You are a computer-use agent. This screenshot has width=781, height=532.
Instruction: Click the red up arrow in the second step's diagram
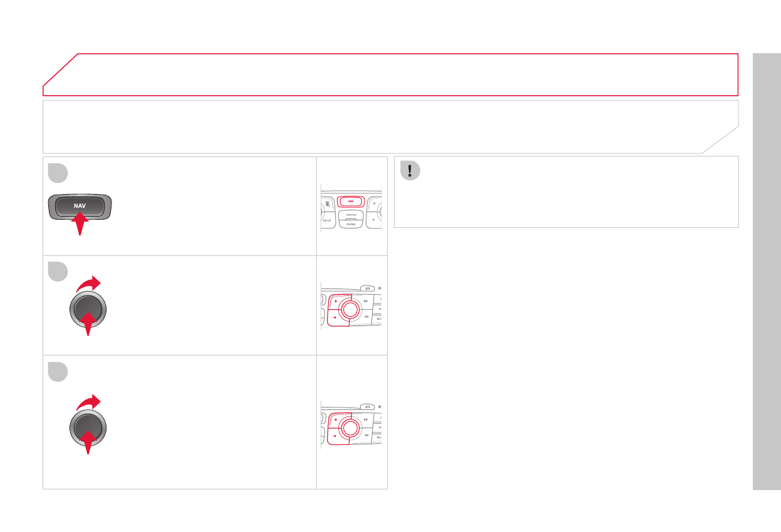(335, 301)
